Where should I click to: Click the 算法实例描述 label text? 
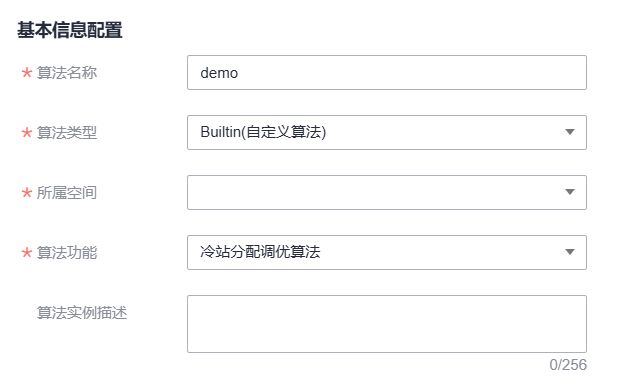click(x=82, y=312)
